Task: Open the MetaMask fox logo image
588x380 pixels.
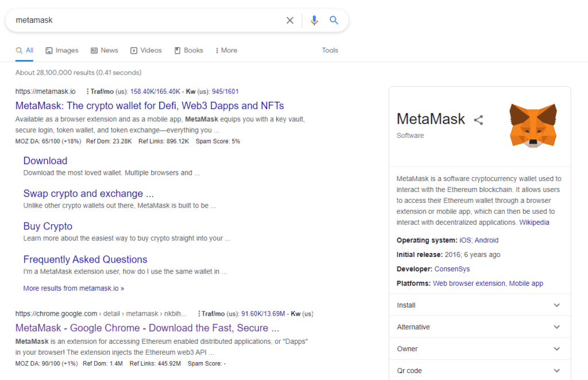Action: pos(533,126)
